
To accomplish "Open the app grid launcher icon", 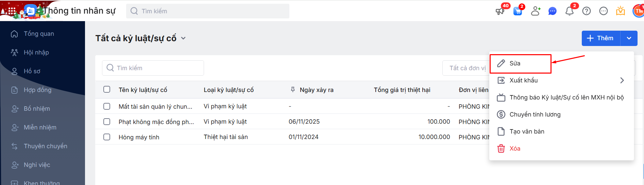I will pos(12,11).
